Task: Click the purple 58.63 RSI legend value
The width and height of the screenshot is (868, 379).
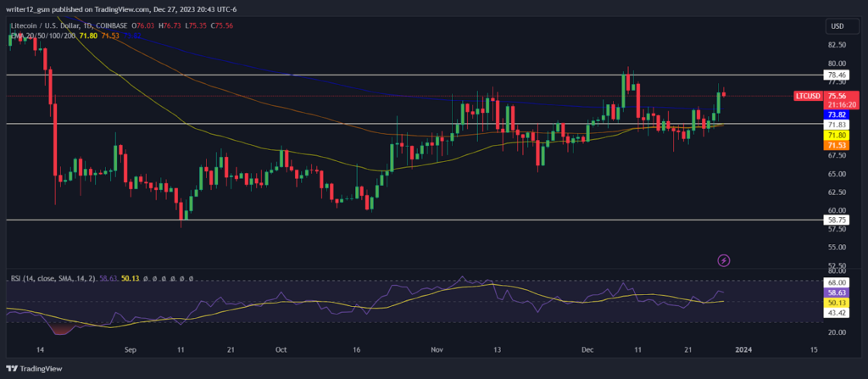Action: 108,279
